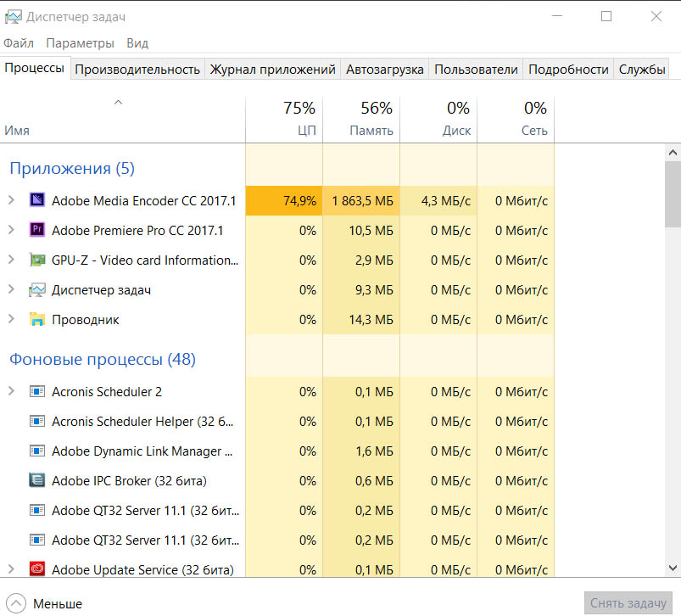Click the 14,3 МБ memory value for Проводник
This screenshot has height=616, width=681.
tap(361, 319)
